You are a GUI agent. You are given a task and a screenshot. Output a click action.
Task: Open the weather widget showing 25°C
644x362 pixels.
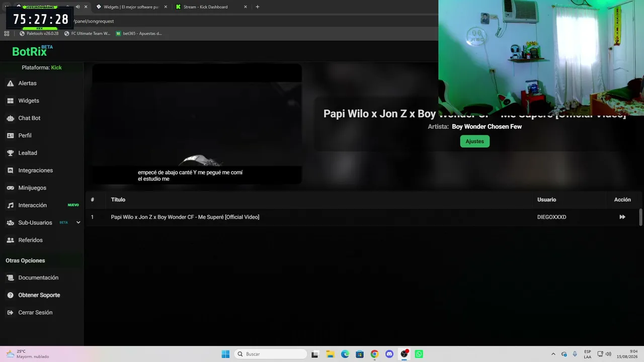coord(28,354)
